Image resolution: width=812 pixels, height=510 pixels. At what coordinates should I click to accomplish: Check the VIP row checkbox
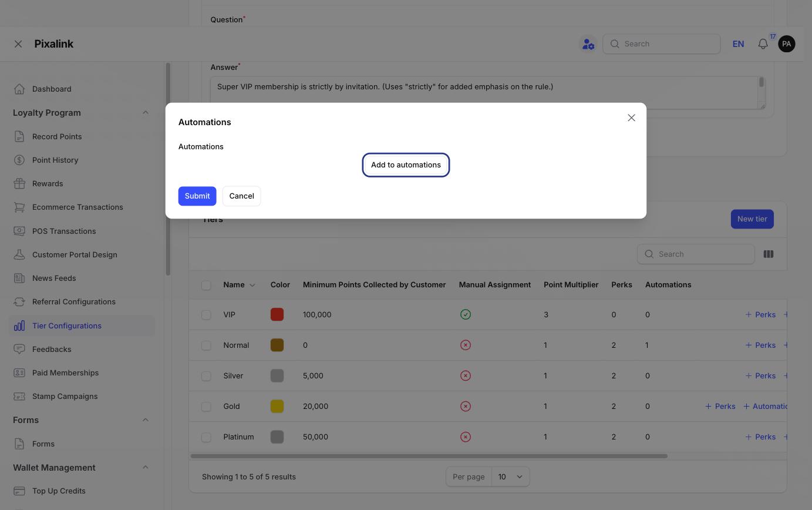pos(206,315)
